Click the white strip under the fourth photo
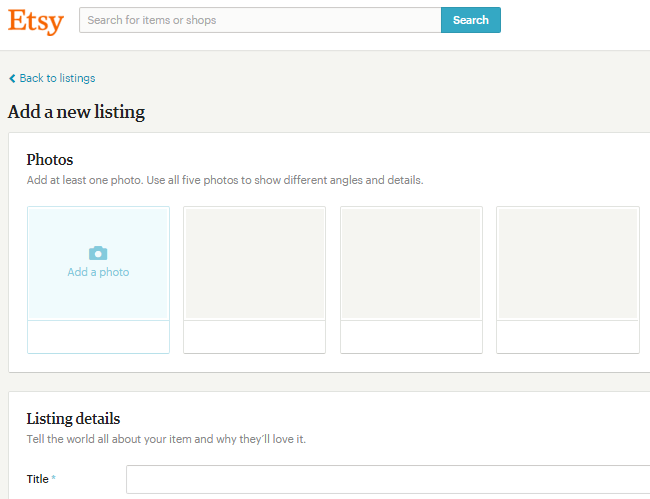Viewport: 650px width, 499px height. [567, 337]
